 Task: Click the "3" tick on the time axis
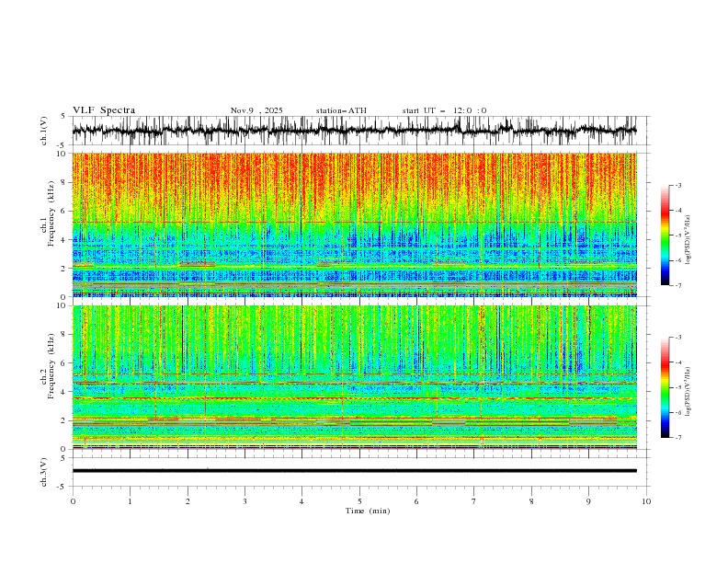[x=245, y=501]
